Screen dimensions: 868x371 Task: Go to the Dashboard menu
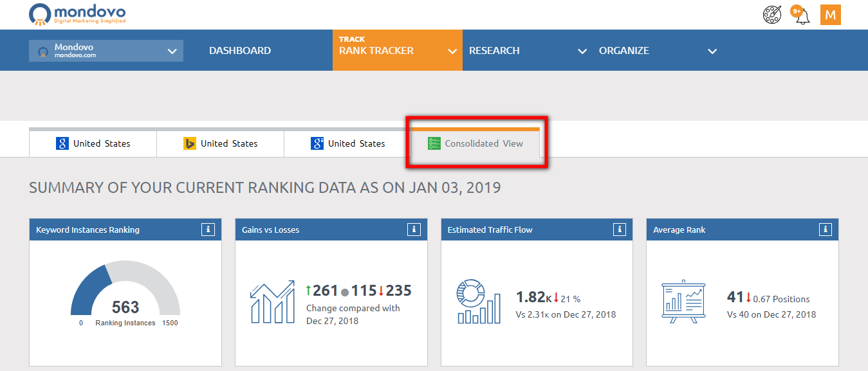(x=240, y=51)
